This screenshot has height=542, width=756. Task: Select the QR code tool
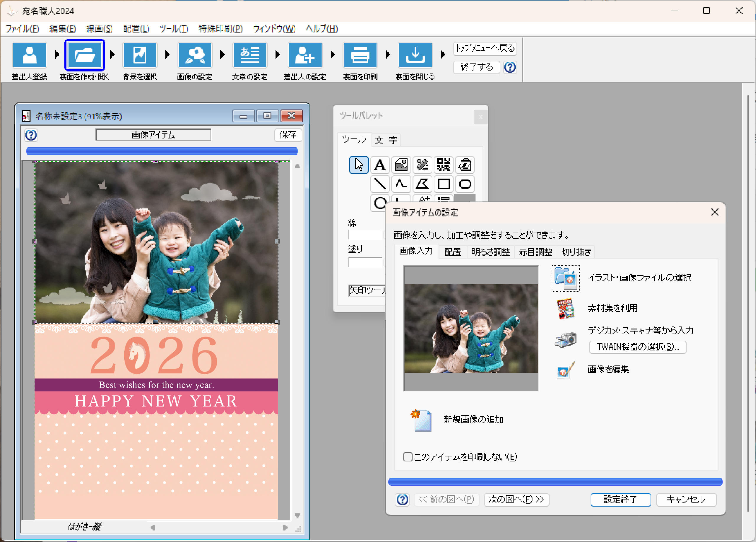tap(444, 164)
